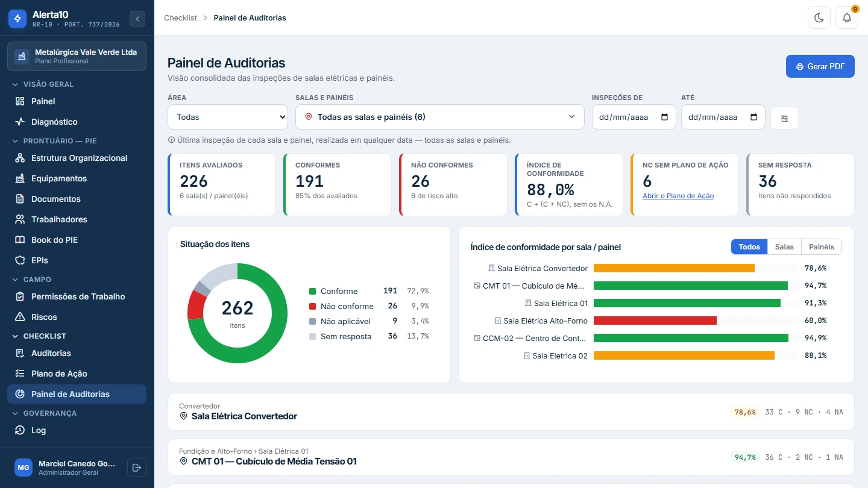Collapse the sidebar with the chevron button
The width and height of the screenshot is (868, 488).
[137, 19]
